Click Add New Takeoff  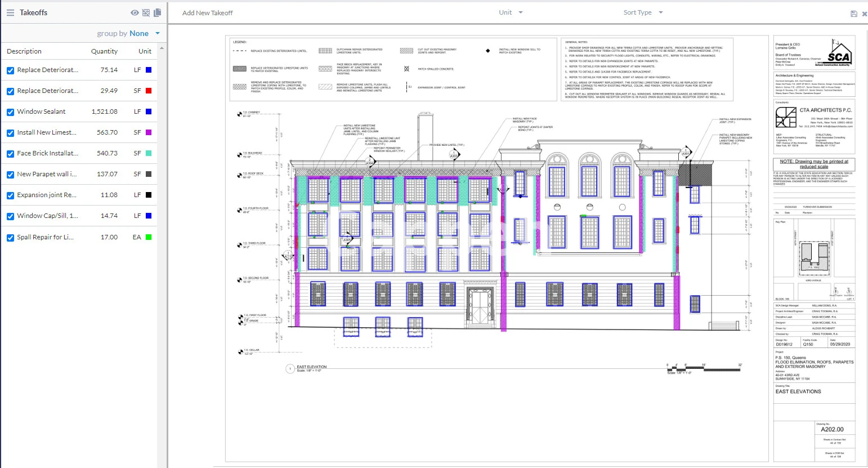[x=207, y=13]
